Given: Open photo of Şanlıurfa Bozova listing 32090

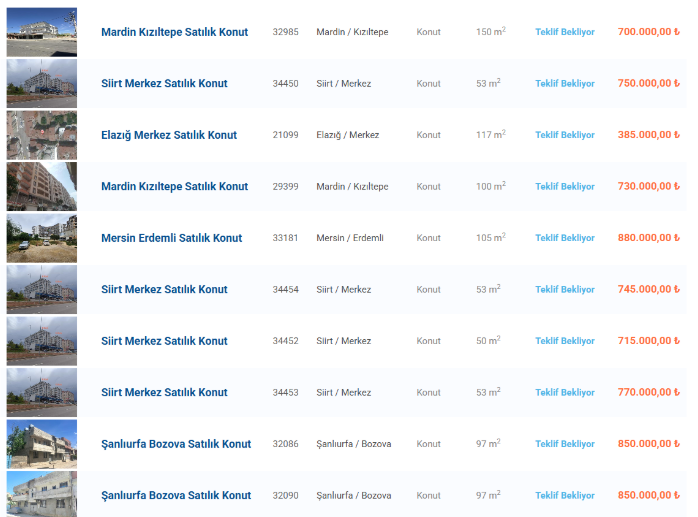Looking at the screenshot, I should (41, 494).
